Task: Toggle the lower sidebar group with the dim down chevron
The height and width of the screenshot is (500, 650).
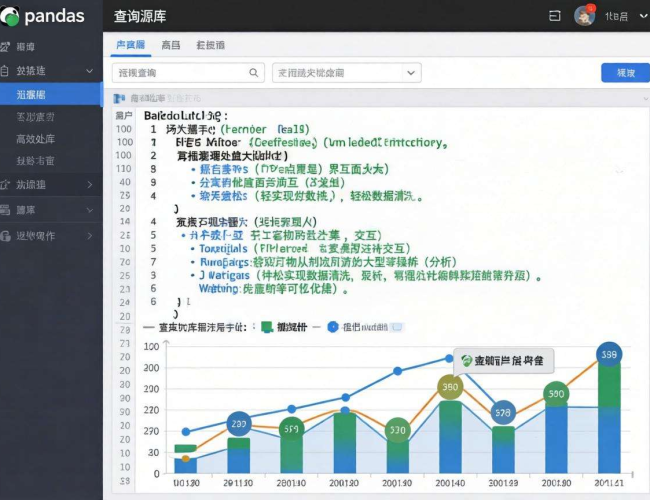Action: (x=90, y=210)
